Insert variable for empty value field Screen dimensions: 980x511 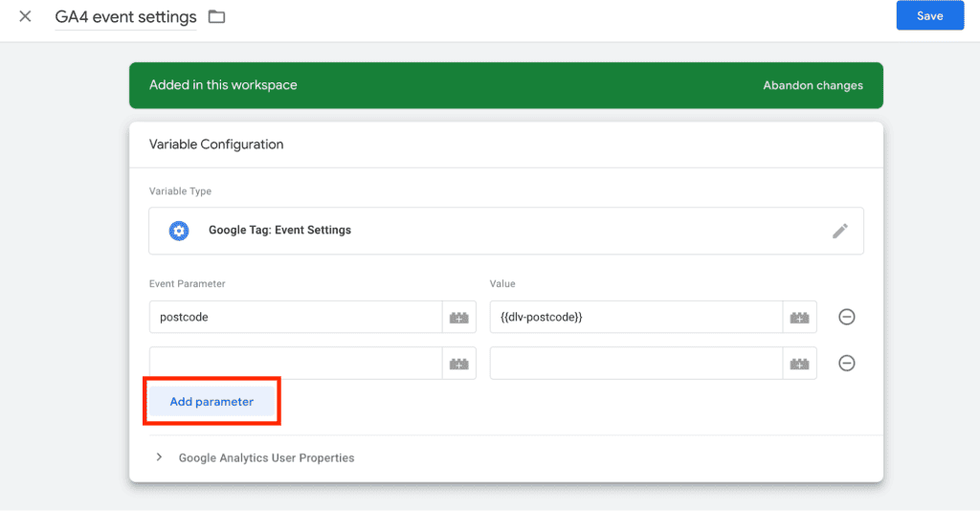pyautogui.click(x=799, y=364)
